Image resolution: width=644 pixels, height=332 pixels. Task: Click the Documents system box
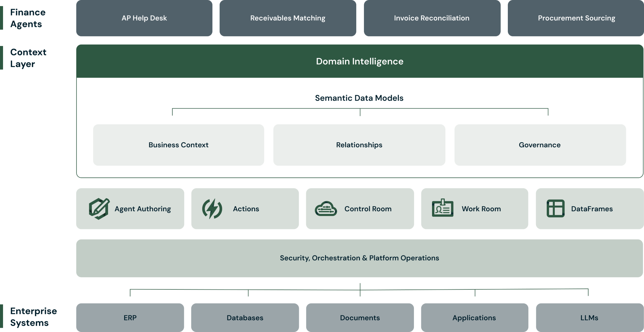[x=360, y=318]
